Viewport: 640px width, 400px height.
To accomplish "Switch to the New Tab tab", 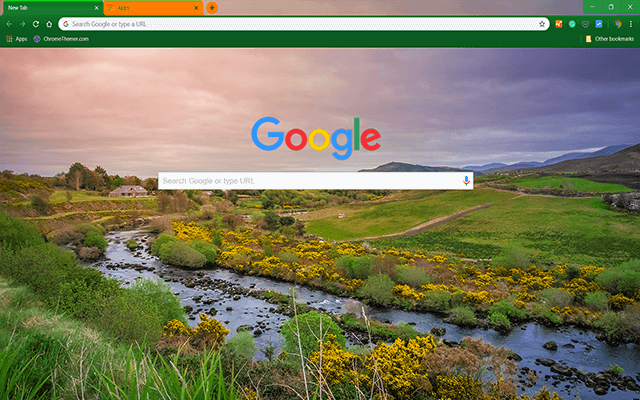I will coord(52,8).
